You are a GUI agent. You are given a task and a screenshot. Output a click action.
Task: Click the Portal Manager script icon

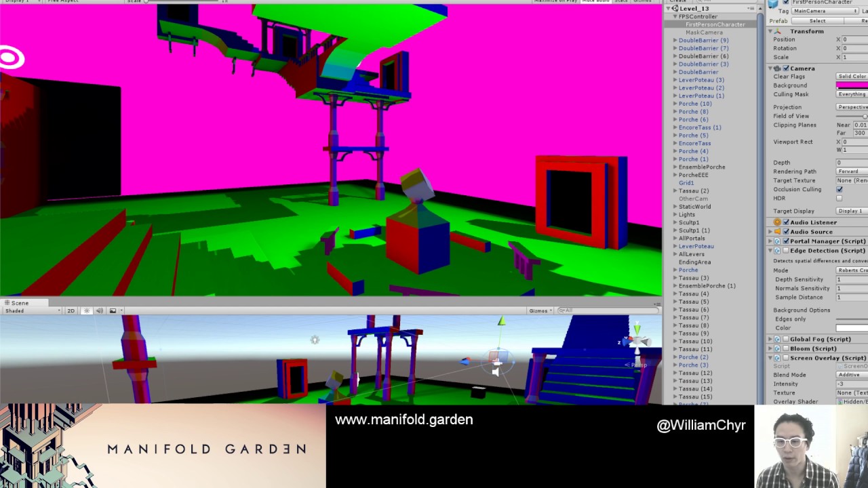[777, 241]
